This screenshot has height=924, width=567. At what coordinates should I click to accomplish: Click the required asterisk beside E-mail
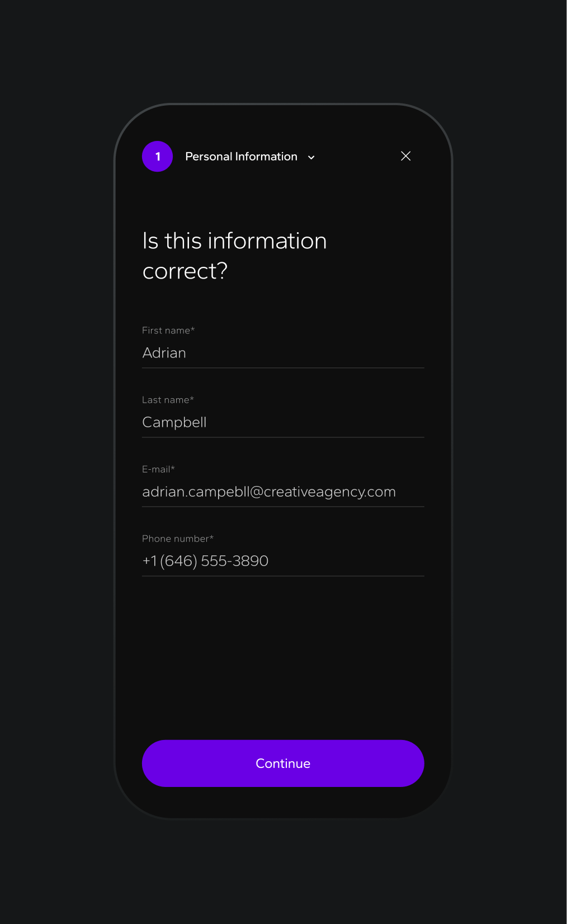[x=173, y=468]
